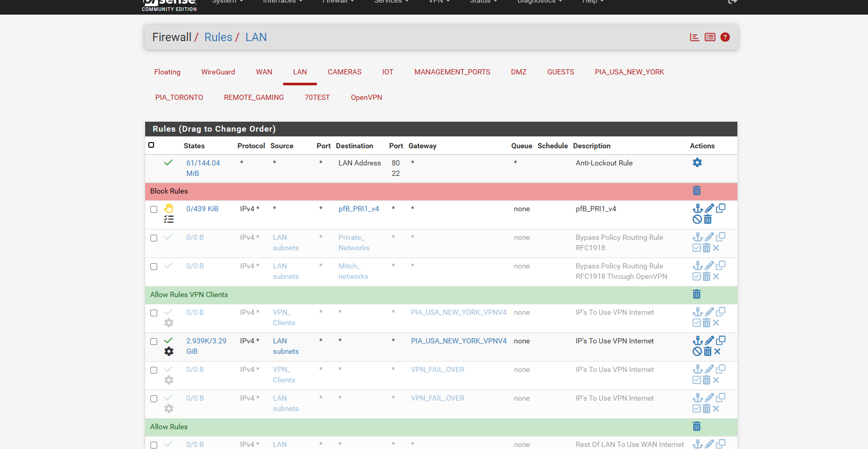Kill states on active LAN subnets PIA rule

(717, 352)
